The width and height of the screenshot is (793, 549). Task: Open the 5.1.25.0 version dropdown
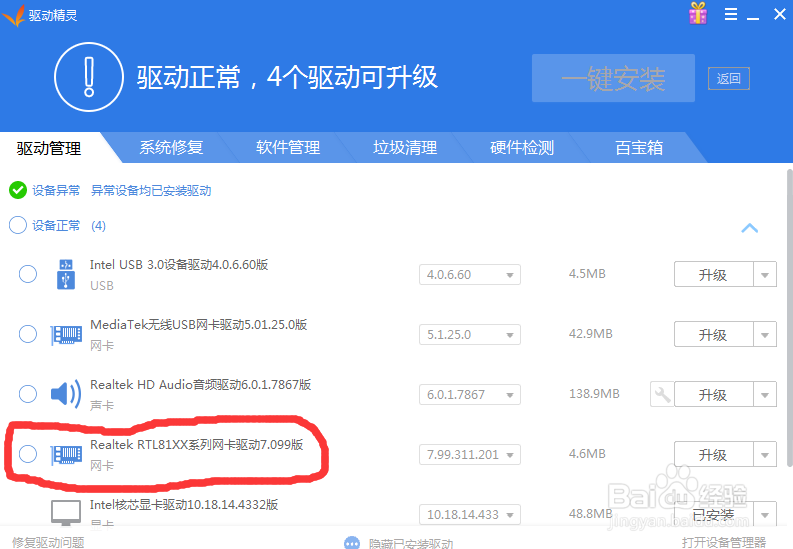(x=470, y=335)
